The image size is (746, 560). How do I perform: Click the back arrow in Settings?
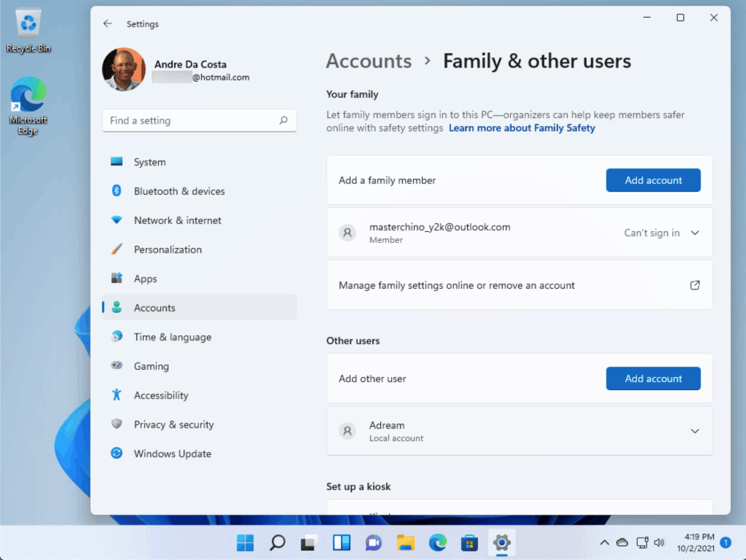[107, 23]
